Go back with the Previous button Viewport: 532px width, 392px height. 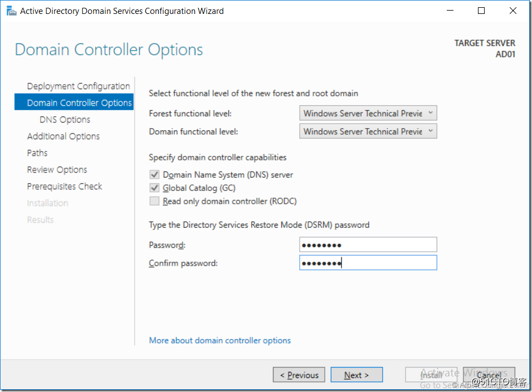[x=299, y=375]
